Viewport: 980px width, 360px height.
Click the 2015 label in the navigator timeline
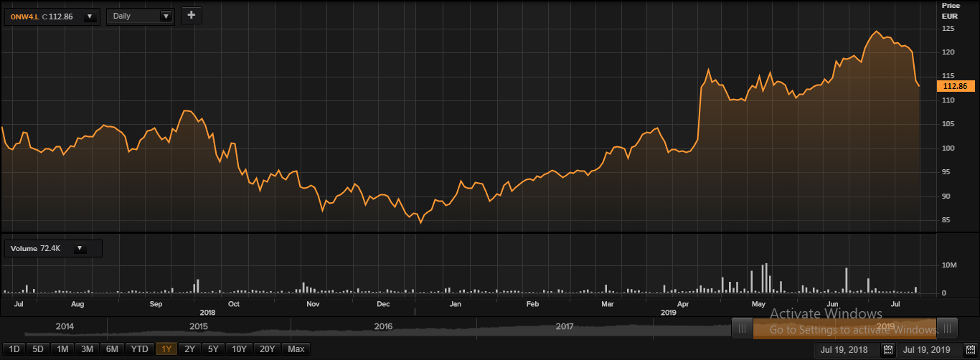[199, 326]
